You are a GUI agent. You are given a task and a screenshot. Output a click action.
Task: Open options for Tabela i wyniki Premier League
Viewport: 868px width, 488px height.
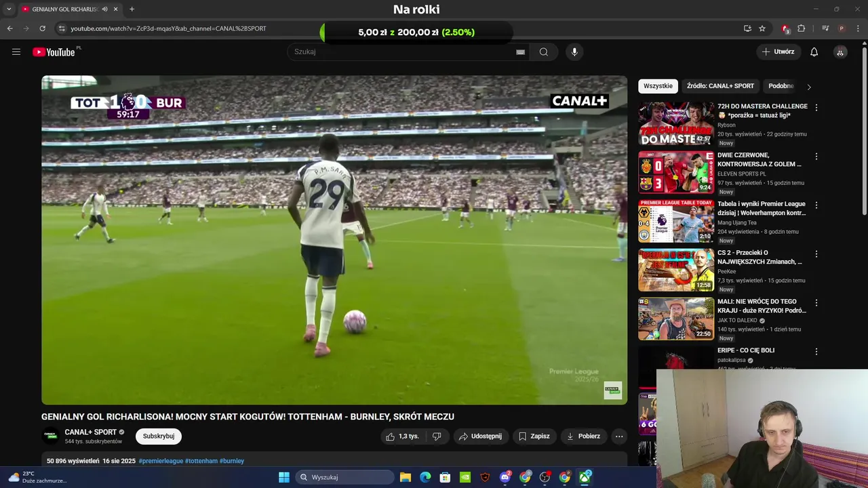pyautogui.click(x=816, y=205)
